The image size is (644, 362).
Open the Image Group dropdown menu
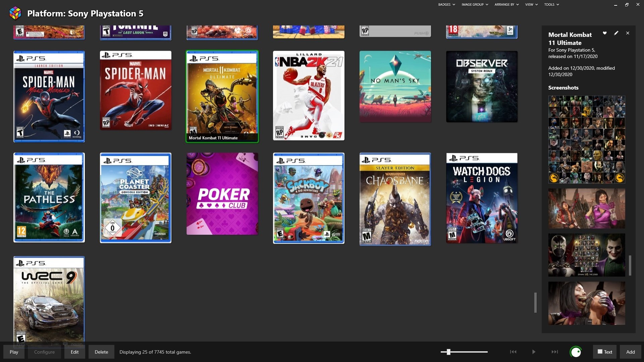point(475,5)
